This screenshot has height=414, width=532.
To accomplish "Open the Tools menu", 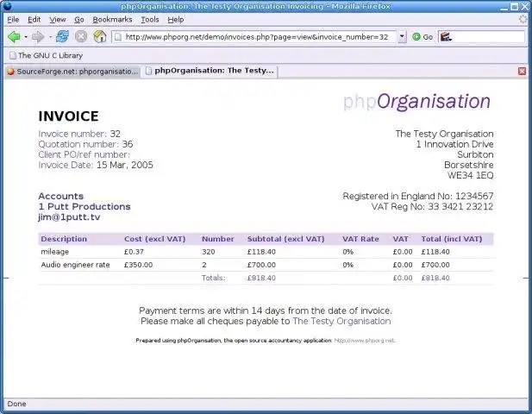I will (x=150, y=20).
